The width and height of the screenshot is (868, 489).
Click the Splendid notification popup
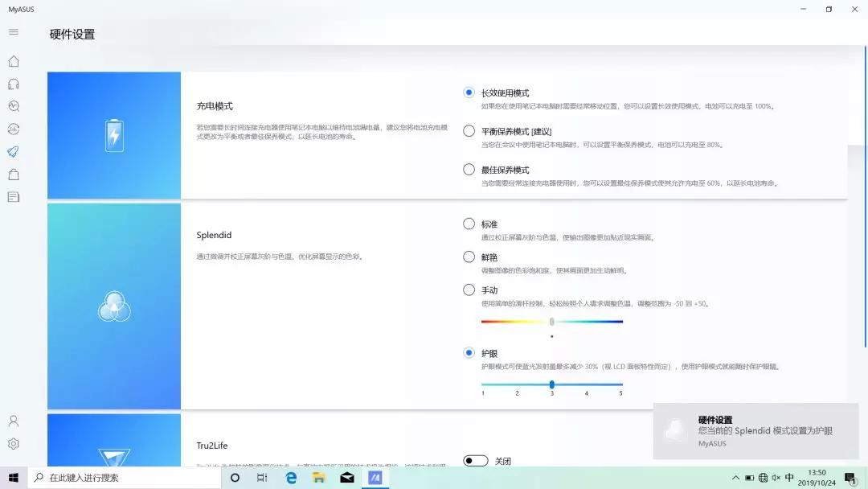[755, 431]
